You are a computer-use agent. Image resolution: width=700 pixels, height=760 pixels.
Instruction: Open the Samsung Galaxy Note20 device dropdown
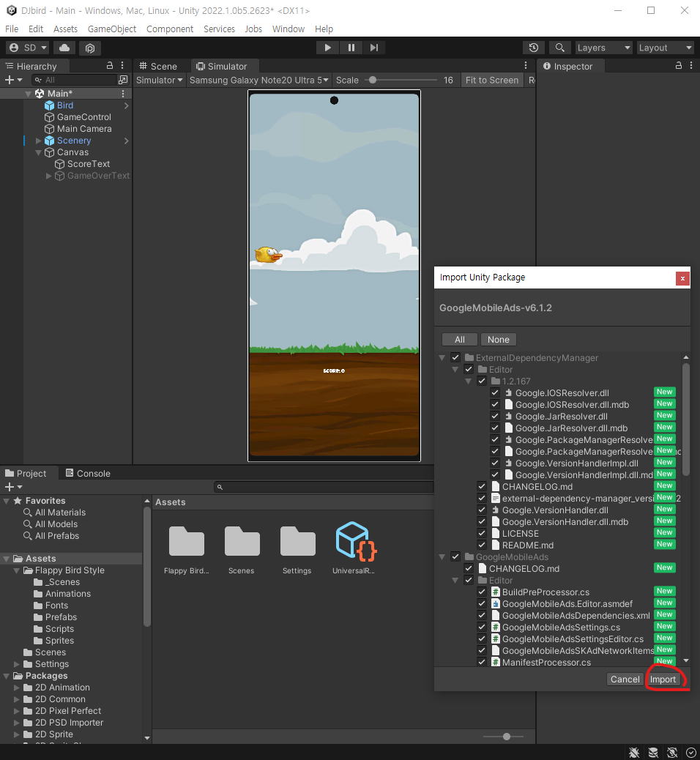coord(259,80)
